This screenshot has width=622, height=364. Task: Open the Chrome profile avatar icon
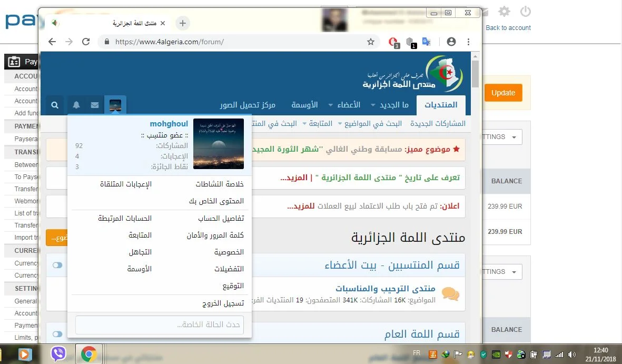[451, 42]
